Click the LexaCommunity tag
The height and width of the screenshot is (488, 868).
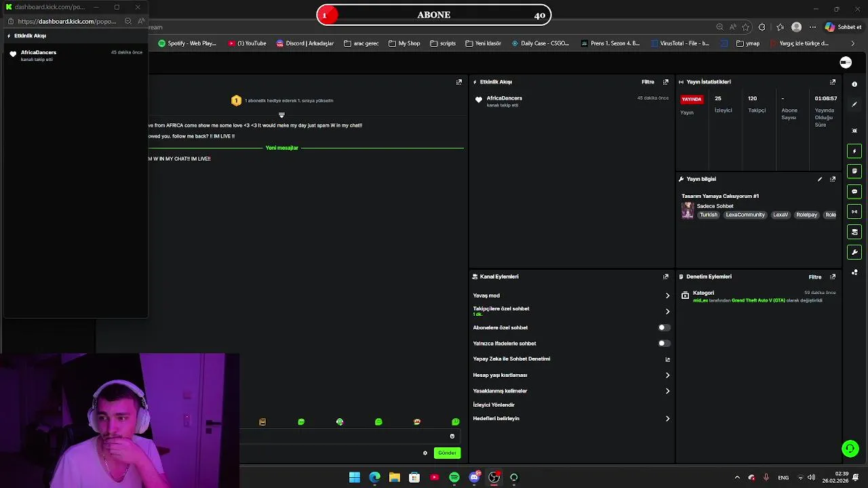(745, 215)
